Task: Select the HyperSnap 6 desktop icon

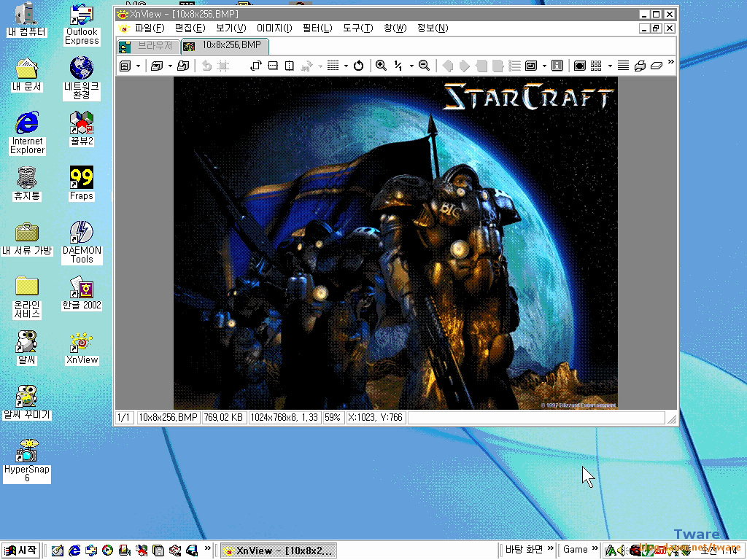Action: coord(27,461)
